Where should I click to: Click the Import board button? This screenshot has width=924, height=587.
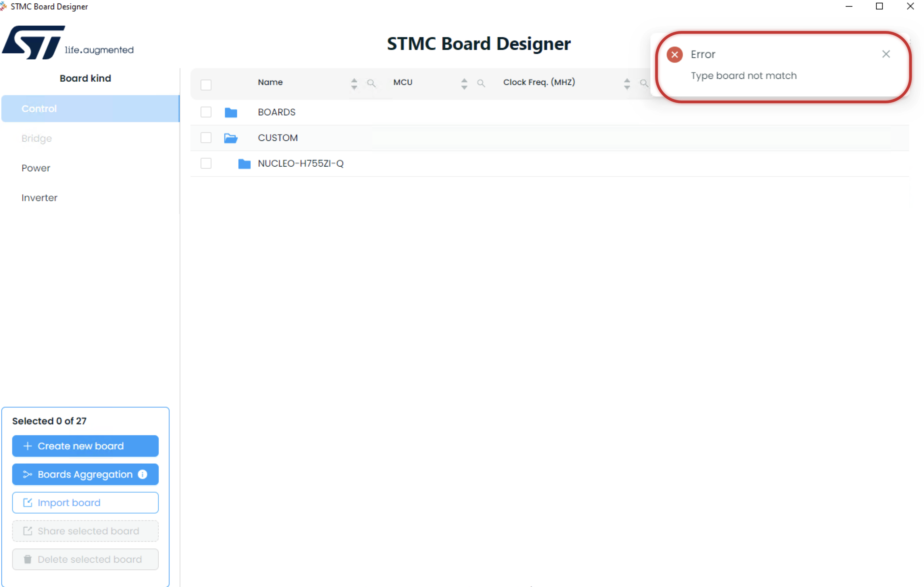(85, 503)
